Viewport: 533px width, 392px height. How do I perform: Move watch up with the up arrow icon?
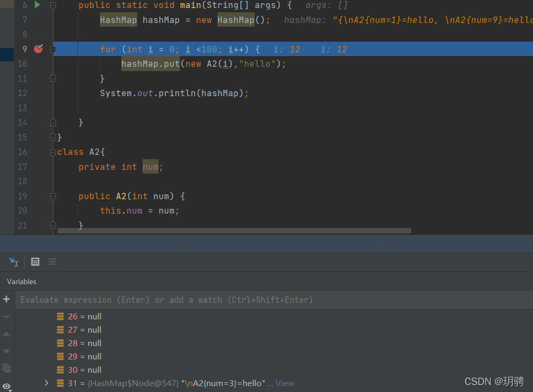pyautogui.click(x=6, y=334)
